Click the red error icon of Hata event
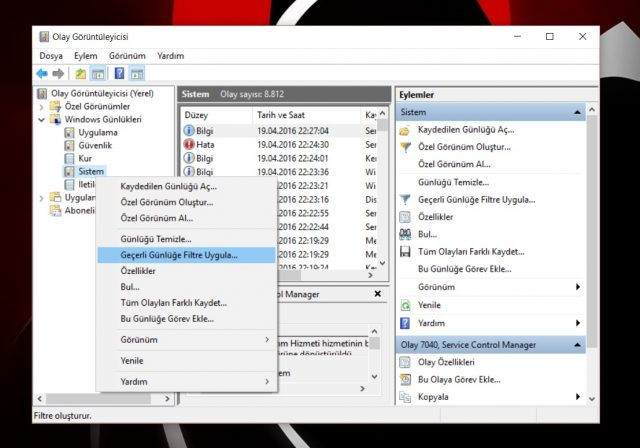 pyautogui.click(x=189, y=144)
